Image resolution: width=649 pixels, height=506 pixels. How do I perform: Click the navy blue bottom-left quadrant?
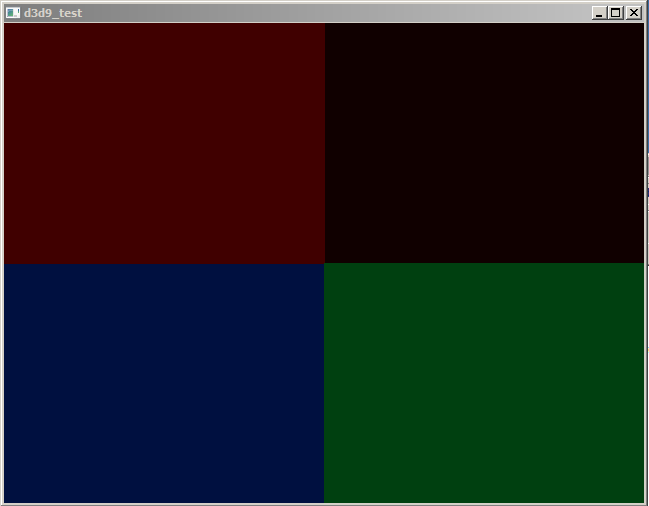(x=164, y=383)
